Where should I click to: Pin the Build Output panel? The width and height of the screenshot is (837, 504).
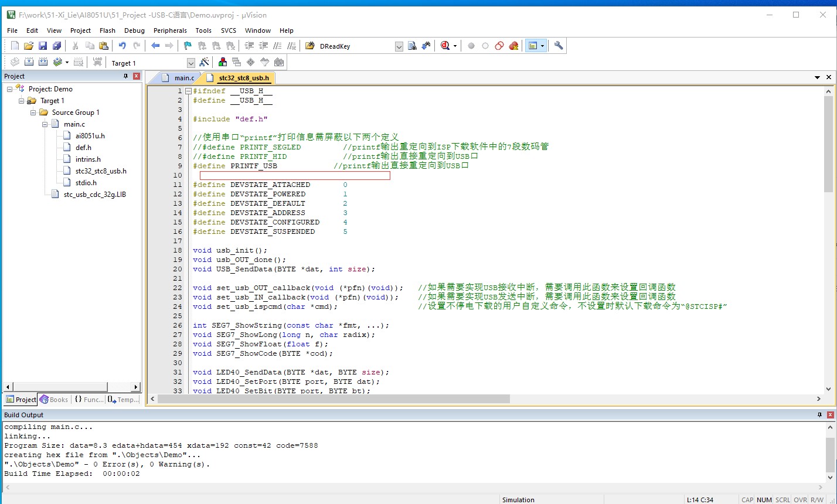(x=819, y=415)
